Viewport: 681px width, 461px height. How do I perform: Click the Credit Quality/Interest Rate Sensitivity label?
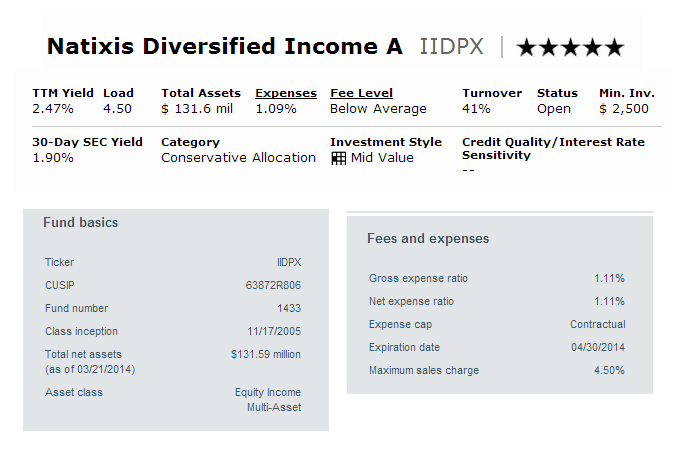(x=553, y=149)
